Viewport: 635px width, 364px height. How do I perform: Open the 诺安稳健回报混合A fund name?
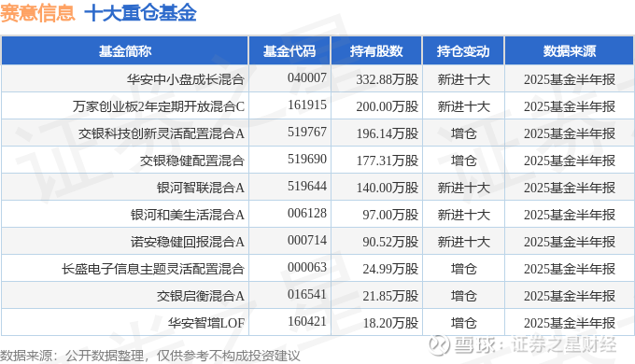point(187,242)
